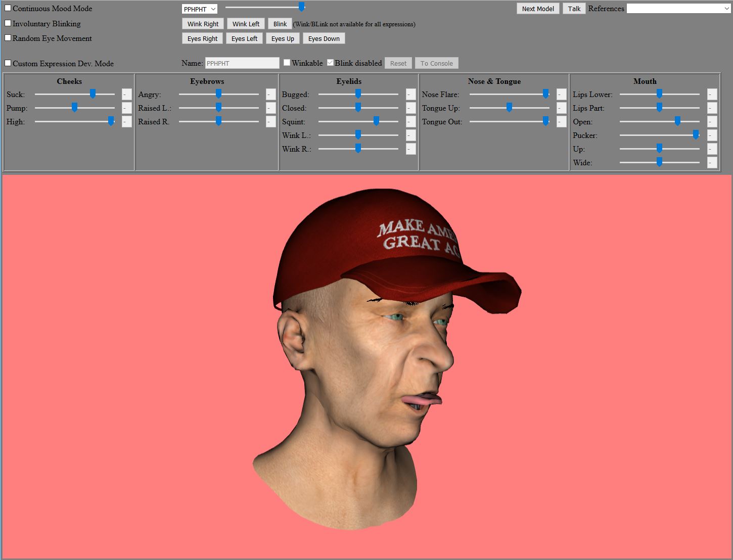Screen dimensions: 733x560
Task: Open the PPHPHT expression dropdown
Action: tap(199, 9)
